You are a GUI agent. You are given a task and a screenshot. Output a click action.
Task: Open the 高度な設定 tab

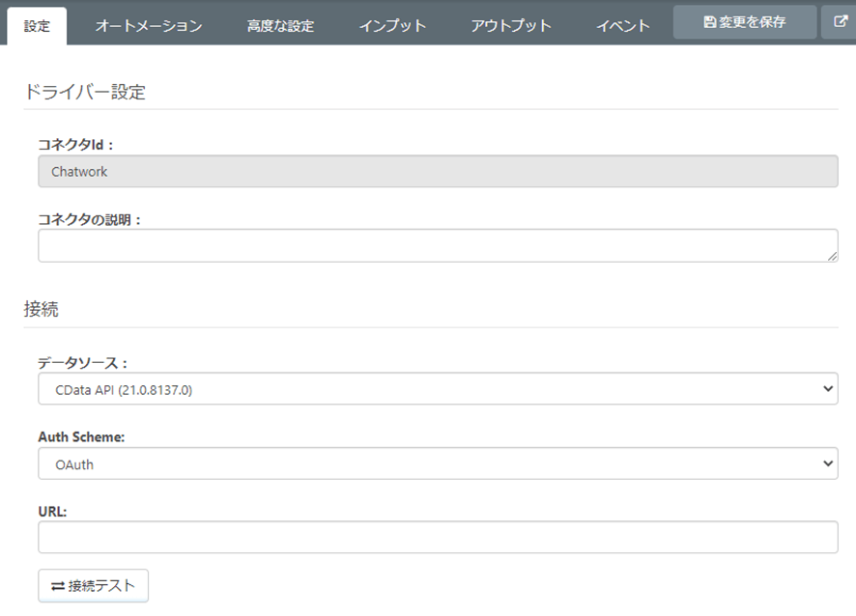(x=280, y=26)
